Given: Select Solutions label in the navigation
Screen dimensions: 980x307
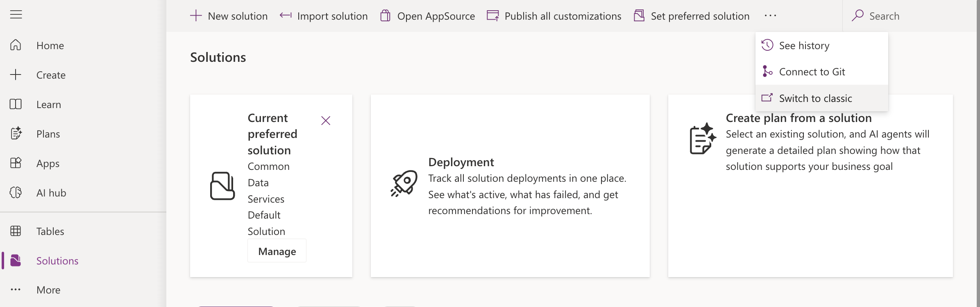Looking at the screenshot, I should coord(57,261).
